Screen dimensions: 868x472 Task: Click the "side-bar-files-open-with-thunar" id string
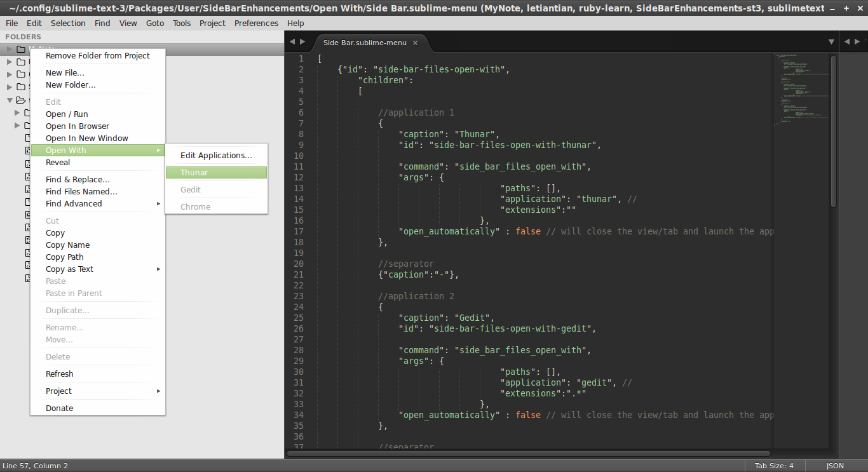513,145
